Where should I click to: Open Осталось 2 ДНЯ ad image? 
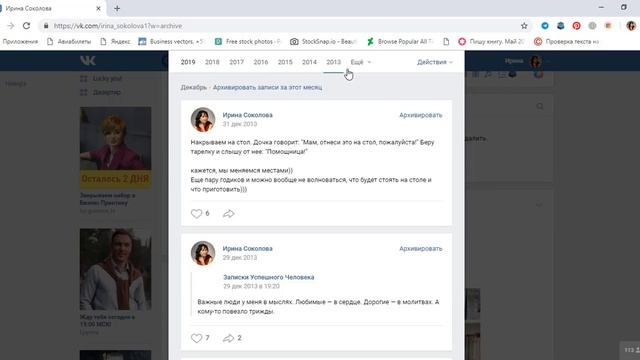tap(116, 147)
